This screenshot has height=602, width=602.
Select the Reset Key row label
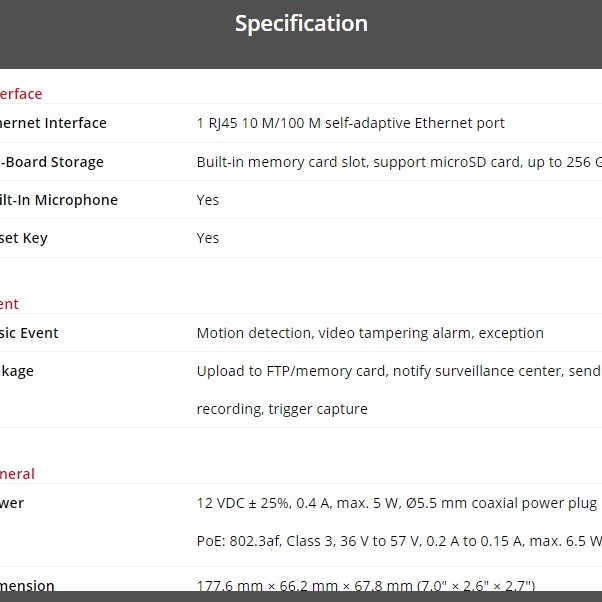pos(24,238)
